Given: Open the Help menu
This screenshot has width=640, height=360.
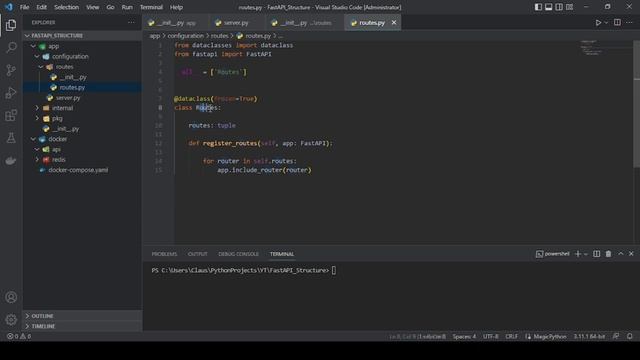Looking at the screenshot, I should pyautogui.click(x=176, y=7).
